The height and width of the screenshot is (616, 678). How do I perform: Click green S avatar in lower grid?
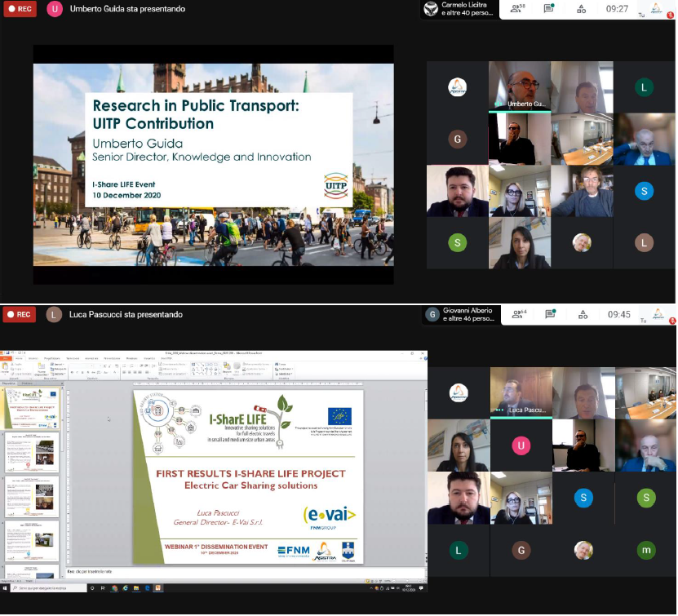(646, 498)
